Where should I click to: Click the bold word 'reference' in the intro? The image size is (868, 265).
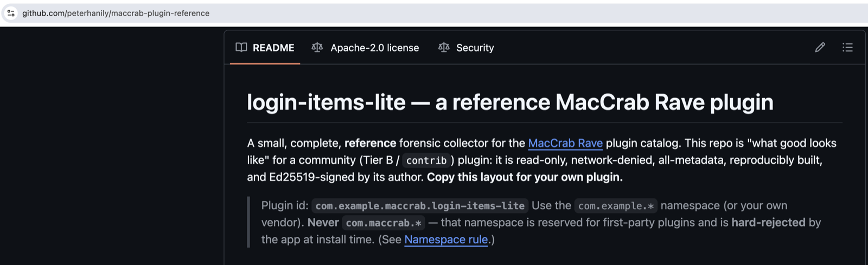pyautogui.click(x=371, y=143)
